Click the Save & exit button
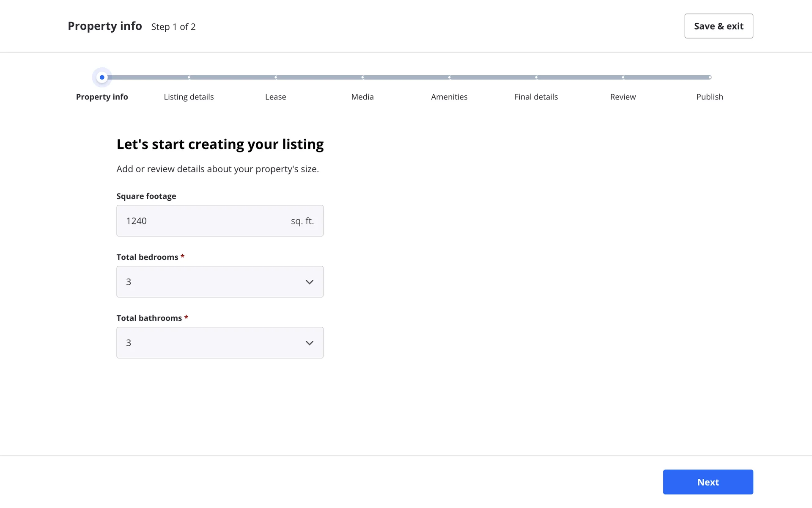Viewport: 812px width, 508px height. point(719,26)
